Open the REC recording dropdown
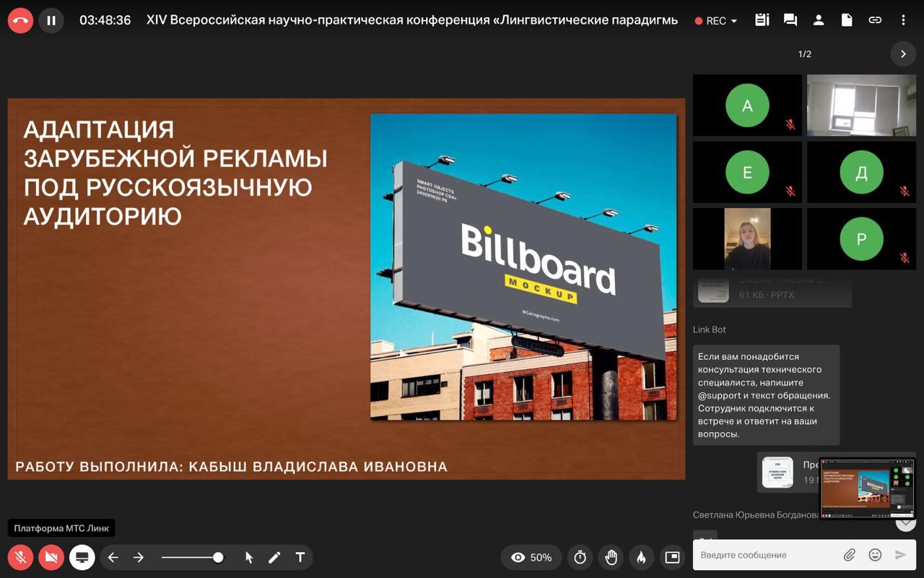The image size is (924, 578). (x=716, y=21)
